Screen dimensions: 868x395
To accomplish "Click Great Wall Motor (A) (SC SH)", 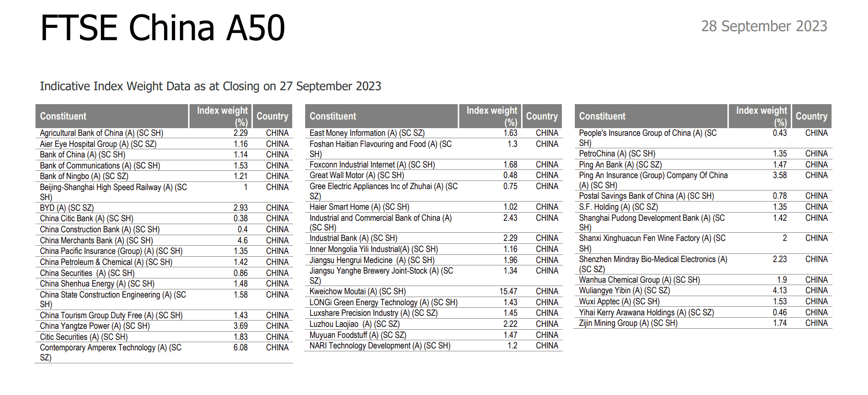I will tap(357, 175).
